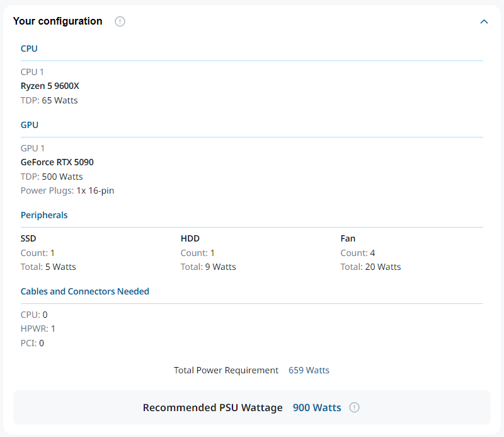504x437 pixels.
Task: Collapse the Your configuration panel chevron
Action: point(484,21)
